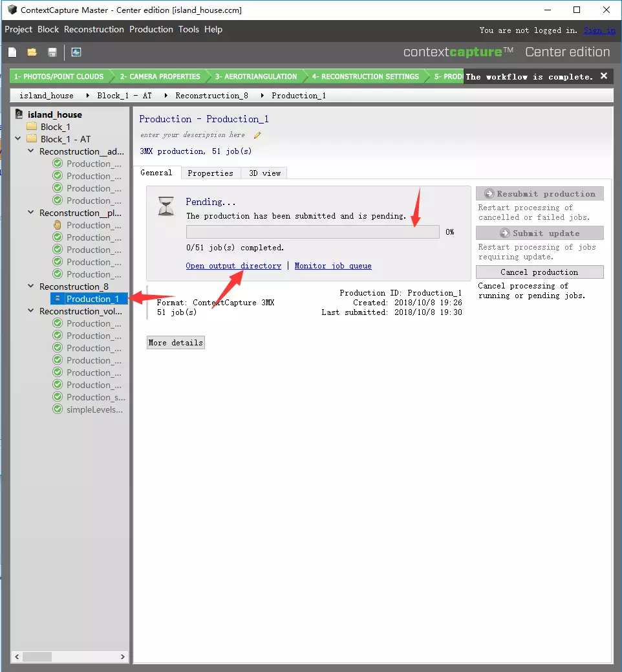
Task: Dismiss the workflow complete notification
Action: click(x=604, y=76)
